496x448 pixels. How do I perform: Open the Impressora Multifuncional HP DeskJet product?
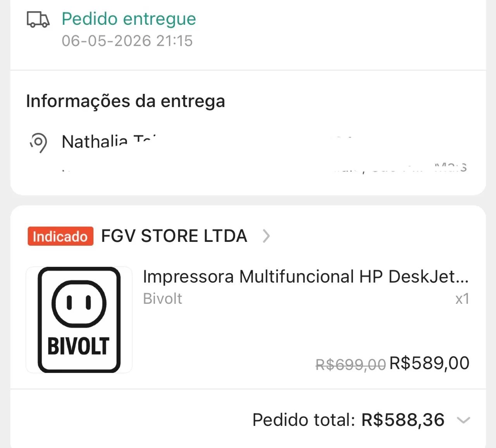tap(306, 277)
